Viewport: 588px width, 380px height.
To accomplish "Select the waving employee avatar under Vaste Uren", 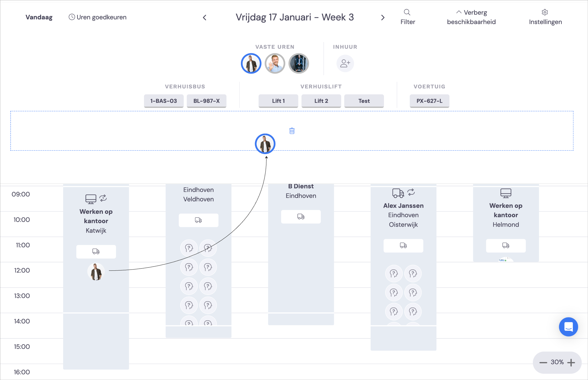I will [275, 63].
